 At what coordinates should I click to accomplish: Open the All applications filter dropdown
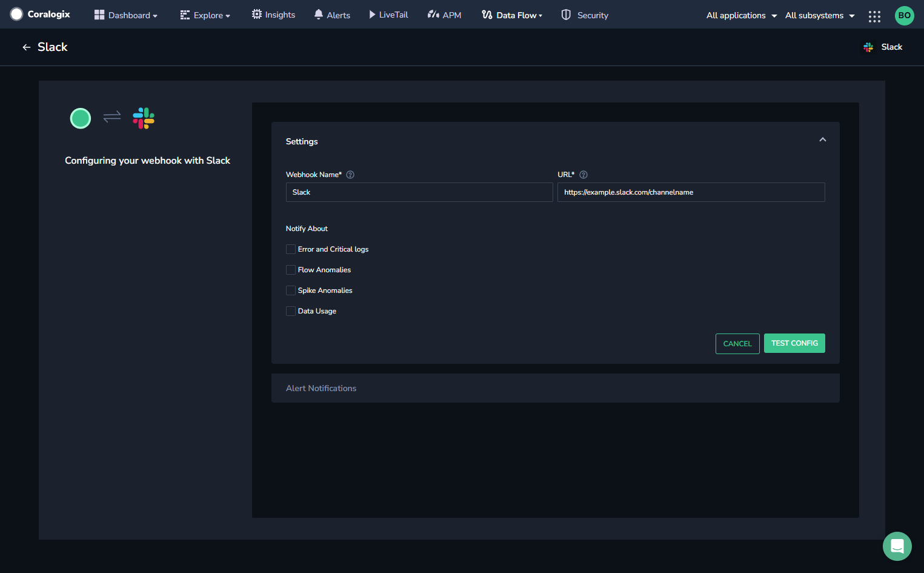point(742,15)
